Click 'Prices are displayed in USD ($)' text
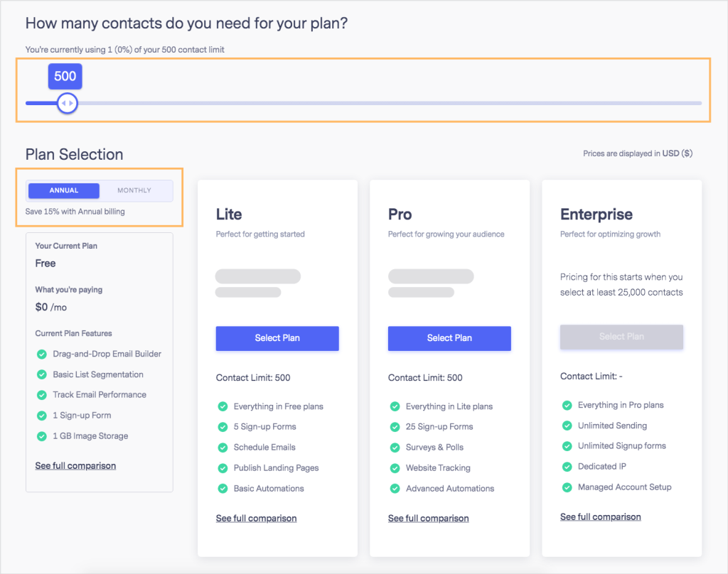This screenshot has height=574, width=728. pos(638,153)
